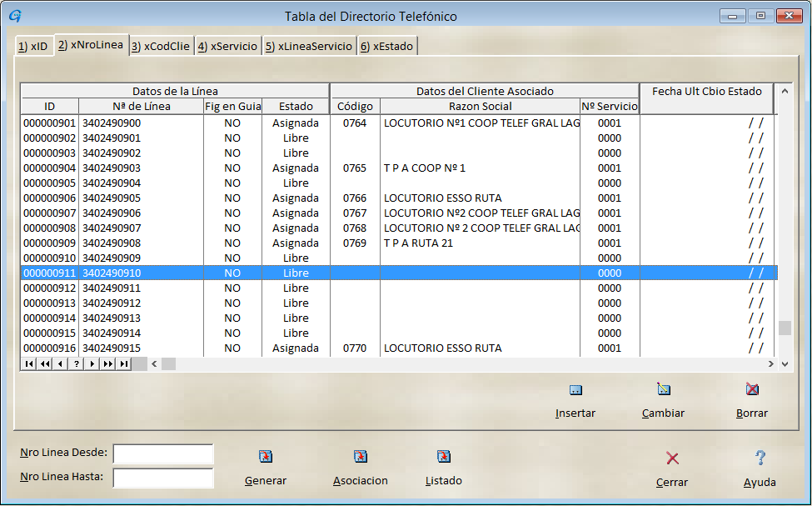Click the Cerrar label
812x506 pixels.
pyautogui.click(x=672, y=482)
